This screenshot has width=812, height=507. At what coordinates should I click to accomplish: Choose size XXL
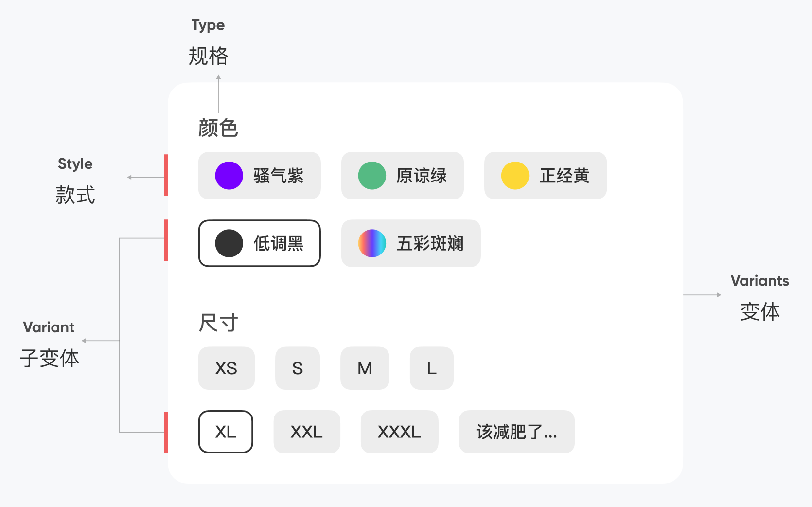307,432
